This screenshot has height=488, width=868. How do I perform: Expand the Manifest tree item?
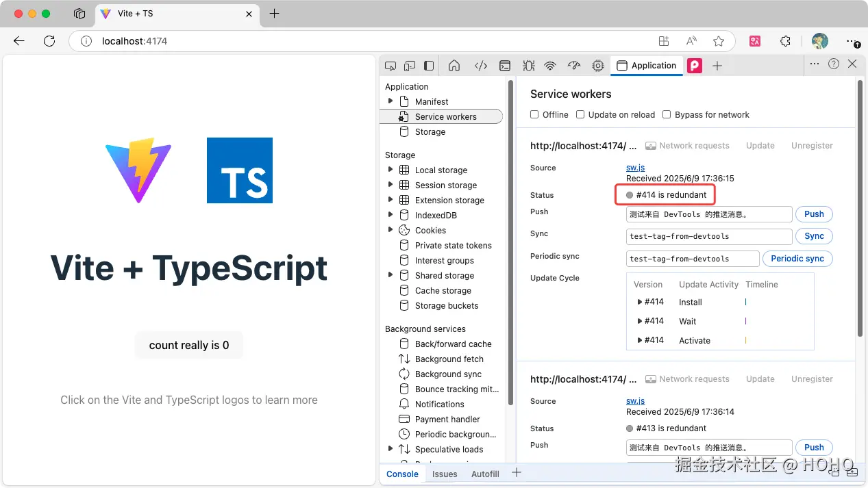(390, 101)
